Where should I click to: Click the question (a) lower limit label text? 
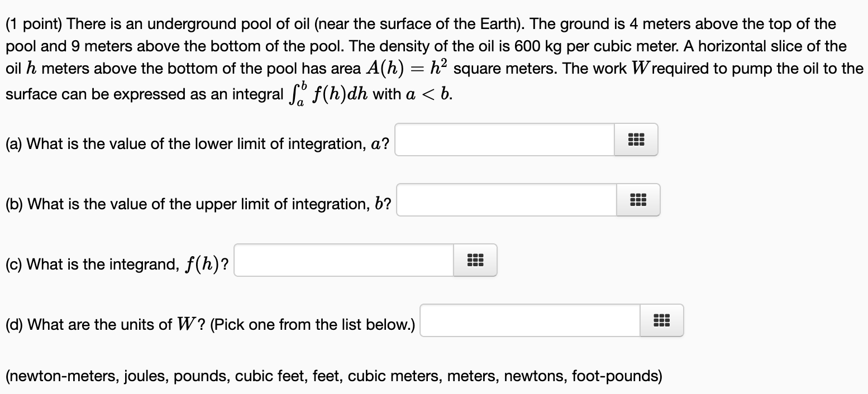click(198, 144)
